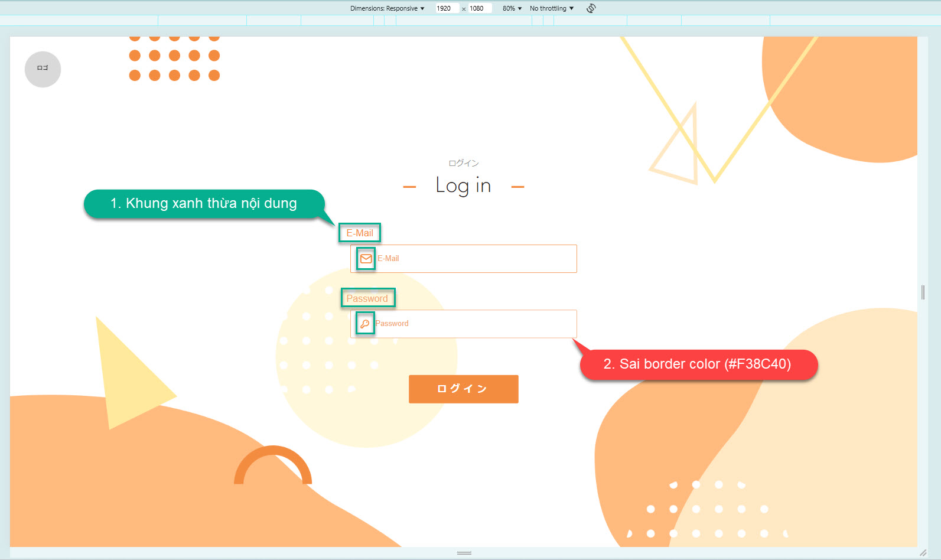Viewport: 941px width, 560px height.
Task: Click the E-Mail label above the field
Action: (x=359, y=233)
